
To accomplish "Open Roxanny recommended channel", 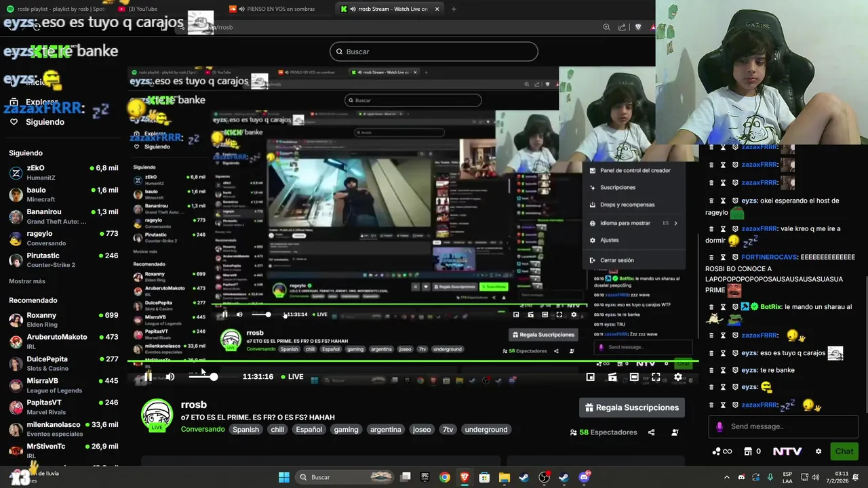I will 64,320.
